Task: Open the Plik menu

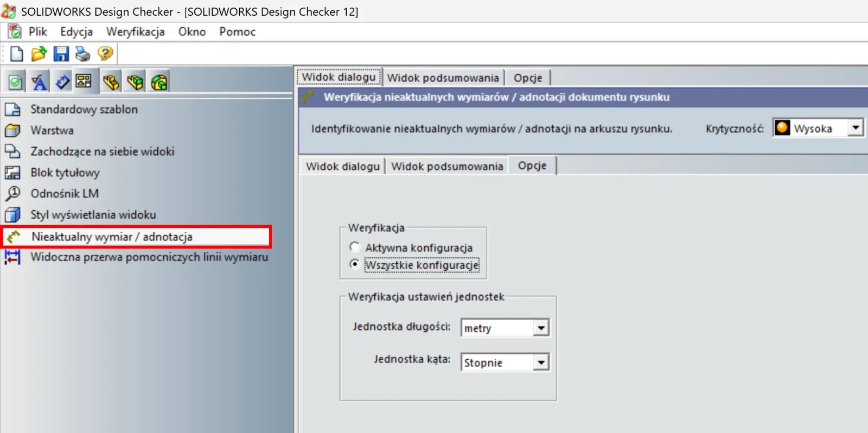Action: [x=38, y=31]
